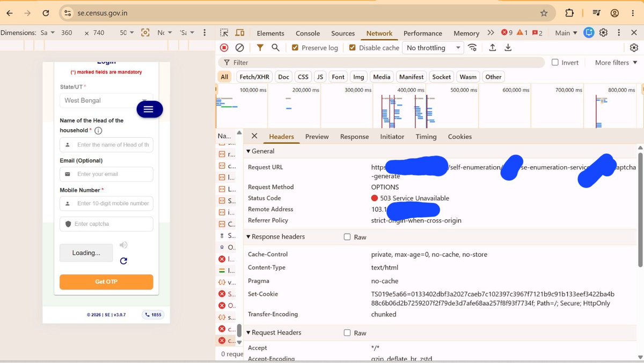The width and height of the screenshot is (644, 363).
Task: Click the Get OTP button
Action: pyautogui.click(x=106, y=282)
